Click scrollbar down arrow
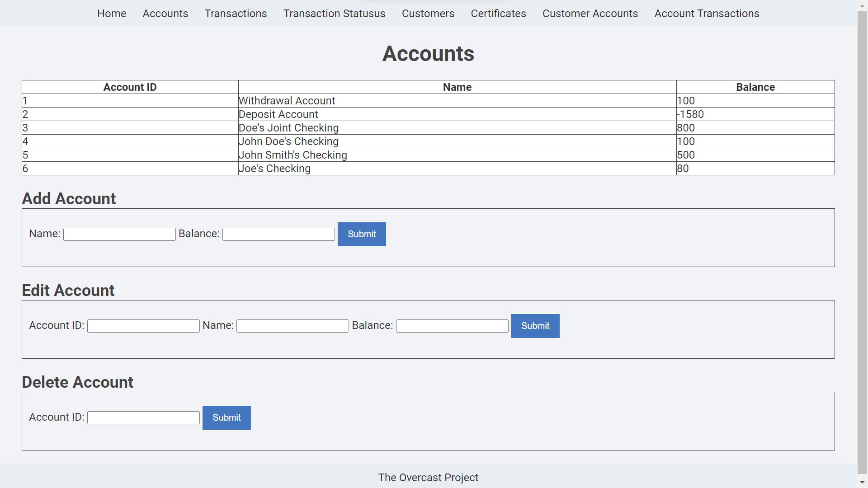The height and width of the screenshot is (488, 868). 862,482
